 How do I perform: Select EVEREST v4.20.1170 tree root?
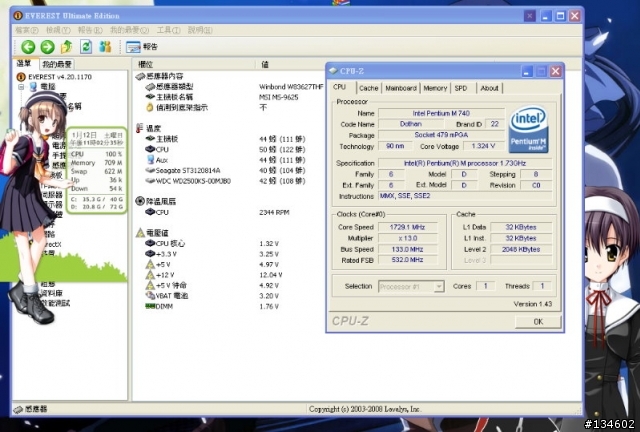coord(60,77)
